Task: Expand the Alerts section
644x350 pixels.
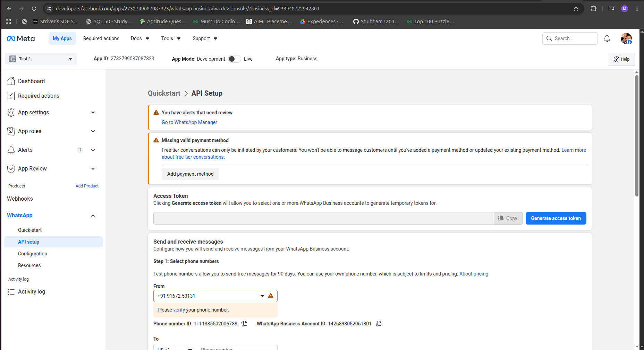Action: coord(51,150)
